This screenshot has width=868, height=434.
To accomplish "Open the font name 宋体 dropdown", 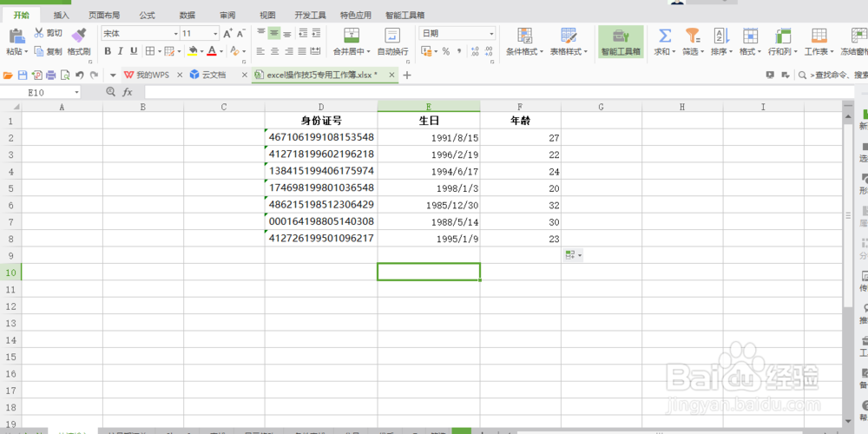I will pyautogui.click(x=176, y=34).
